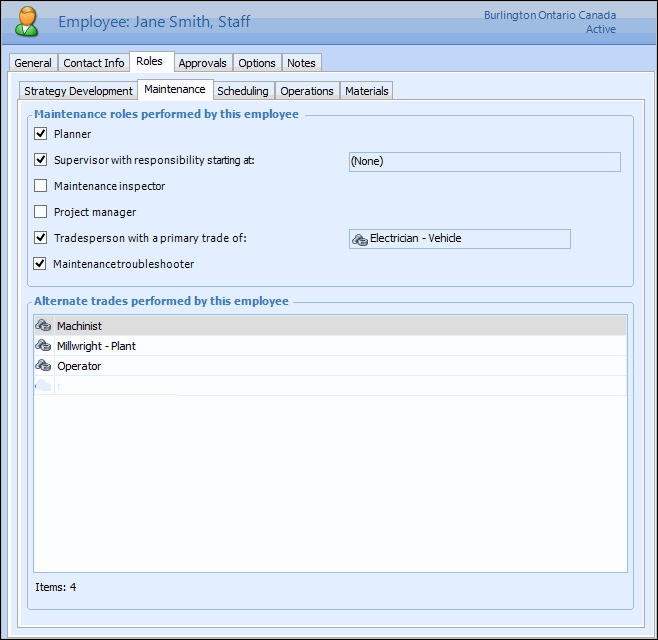
Task: Click the employee avatar icon in header
Action: 27,21
